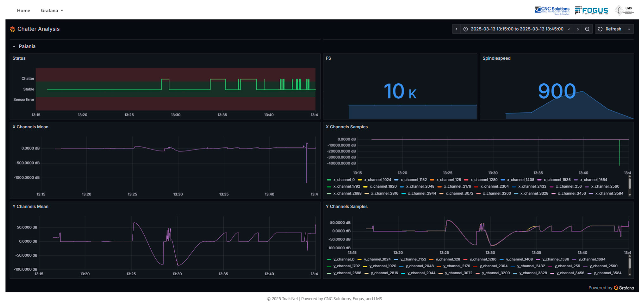Open the Grafana navigation dropdown menu

tap(52, 10)
